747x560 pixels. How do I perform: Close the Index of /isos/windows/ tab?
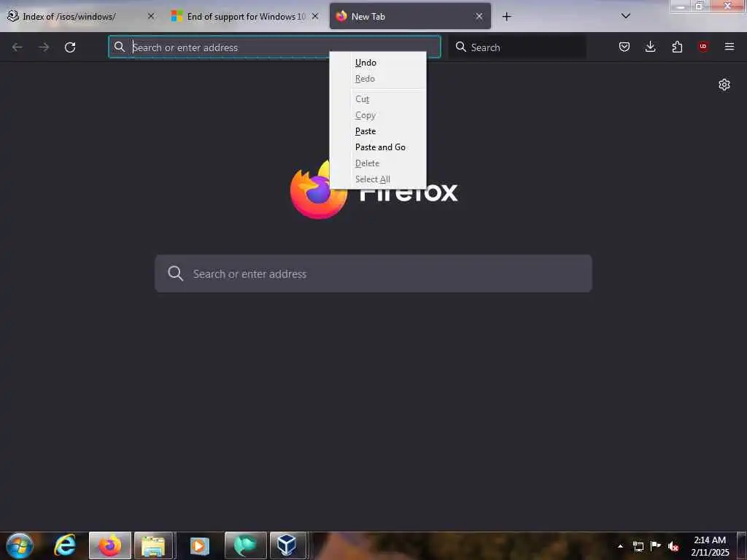tap(150, 16)
